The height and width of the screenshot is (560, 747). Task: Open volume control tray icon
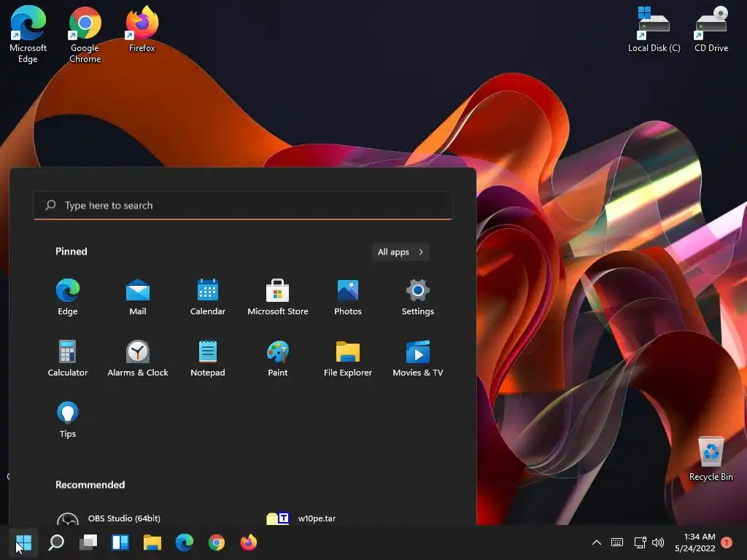pos(658,542)
